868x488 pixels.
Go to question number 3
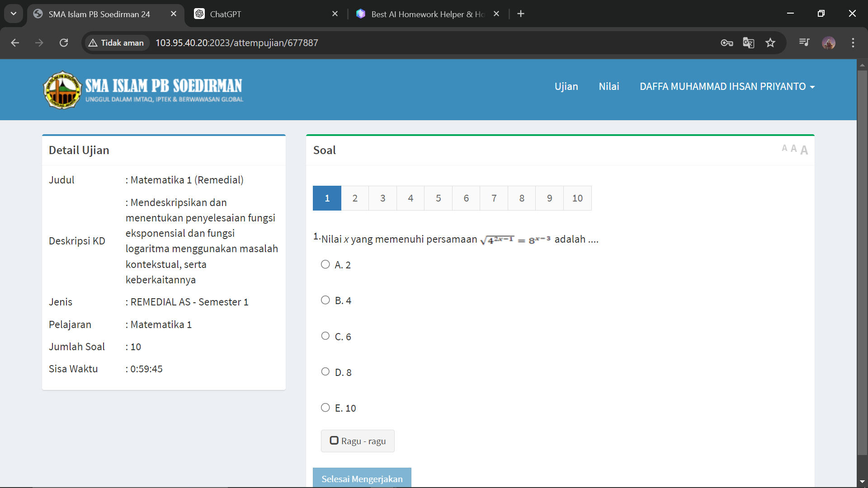pyautogui.click(x=383, y=198)
